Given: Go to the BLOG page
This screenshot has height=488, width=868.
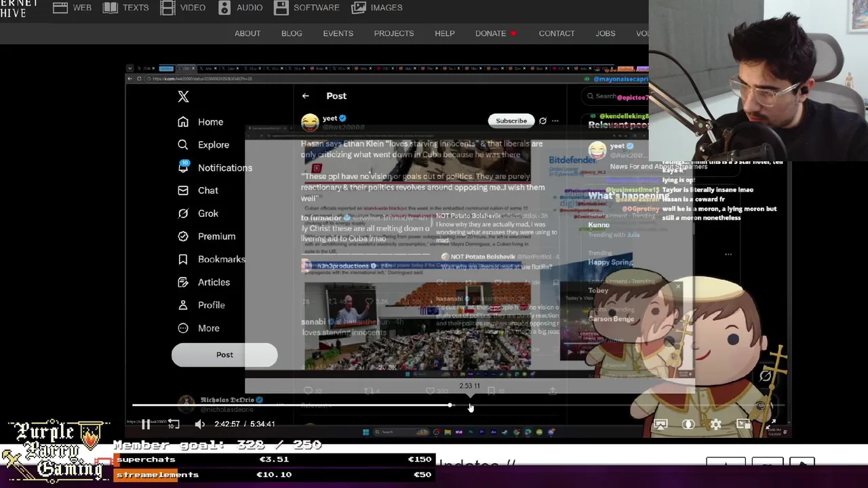Looking at the screenshot, I should 292,33.
